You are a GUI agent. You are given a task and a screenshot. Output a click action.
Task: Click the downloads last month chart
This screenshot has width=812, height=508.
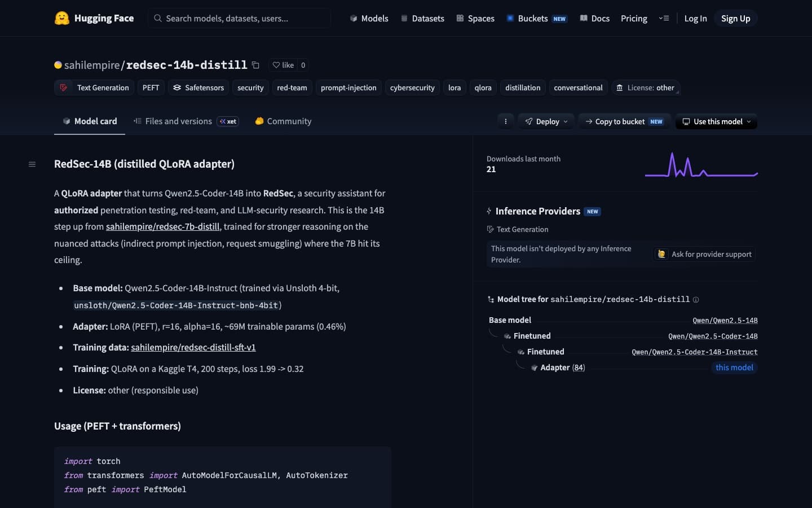(x=701, y=165)
